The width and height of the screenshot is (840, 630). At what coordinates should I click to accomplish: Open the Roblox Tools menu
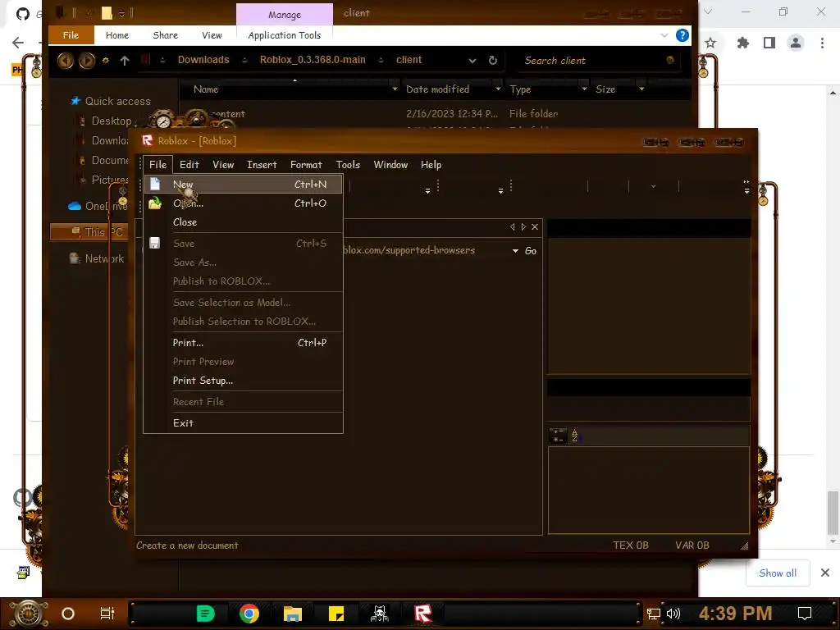(348, 164)
